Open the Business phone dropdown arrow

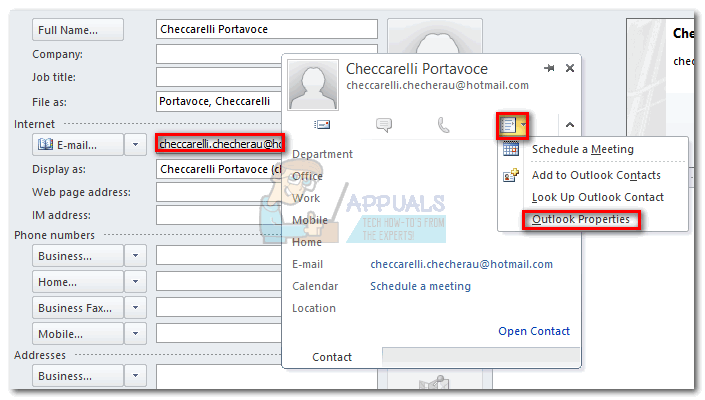(x=135, y=256)
